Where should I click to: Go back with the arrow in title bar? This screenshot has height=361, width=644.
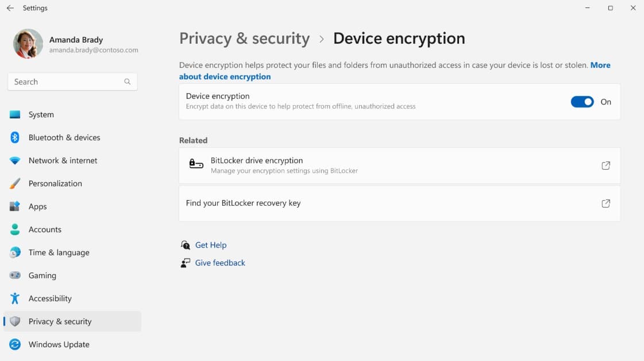pos(10,8)
